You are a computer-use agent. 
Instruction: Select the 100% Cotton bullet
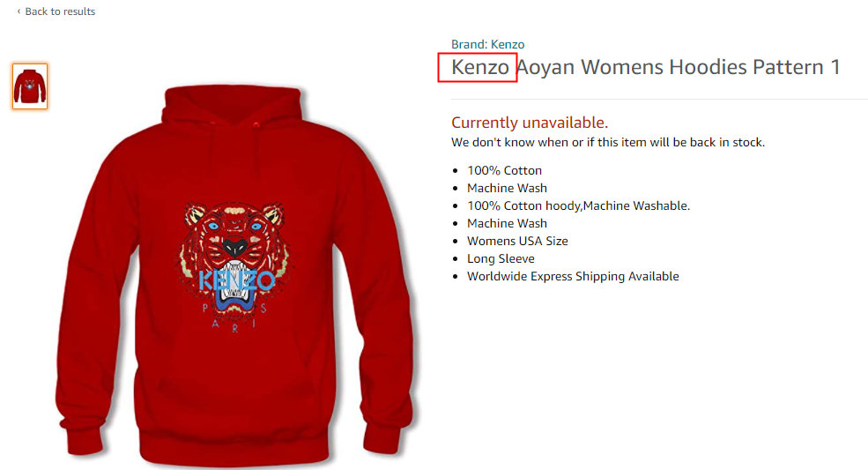point(504,171)
